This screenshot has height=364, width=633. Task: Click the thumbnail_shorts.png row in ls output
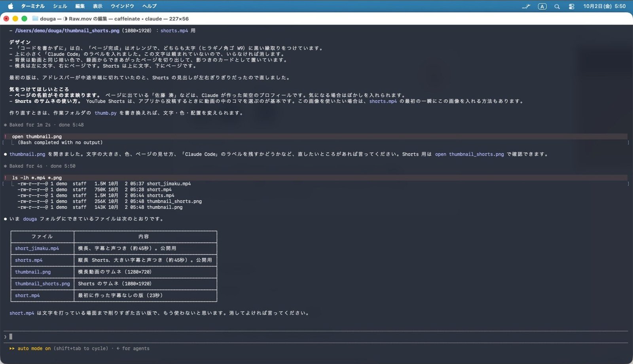click(x=110, y=201)
